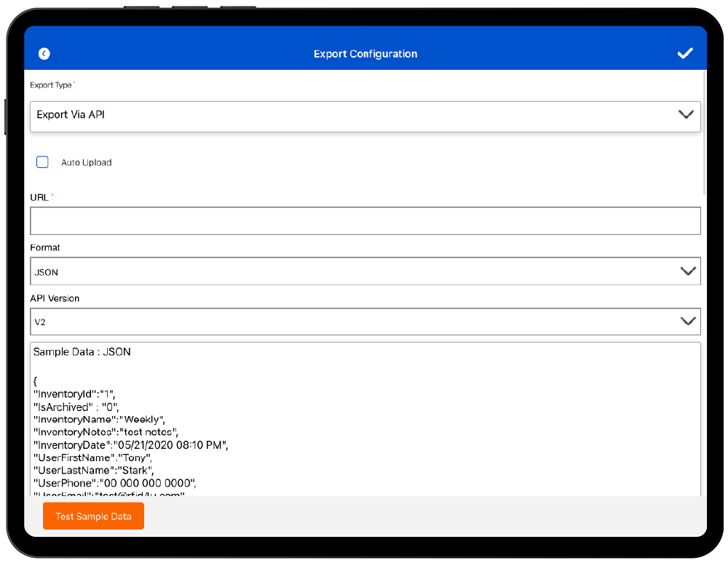
Task: Enable the Auto Upload checkbox
Action: (43, 162)
